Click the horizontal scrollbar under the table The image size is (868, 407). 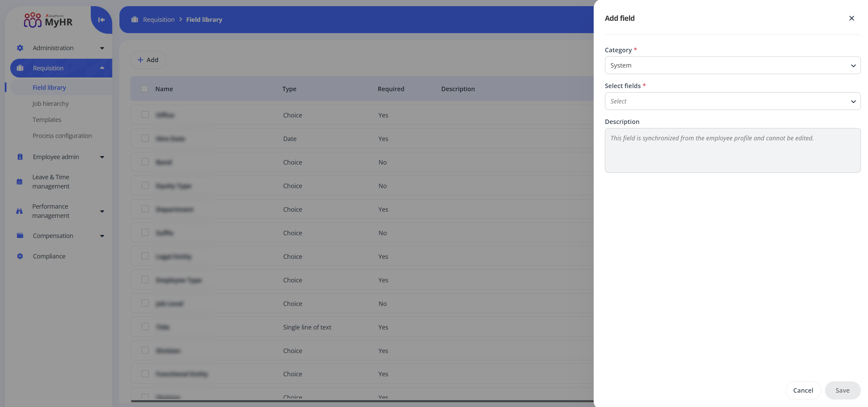point(362,401)
